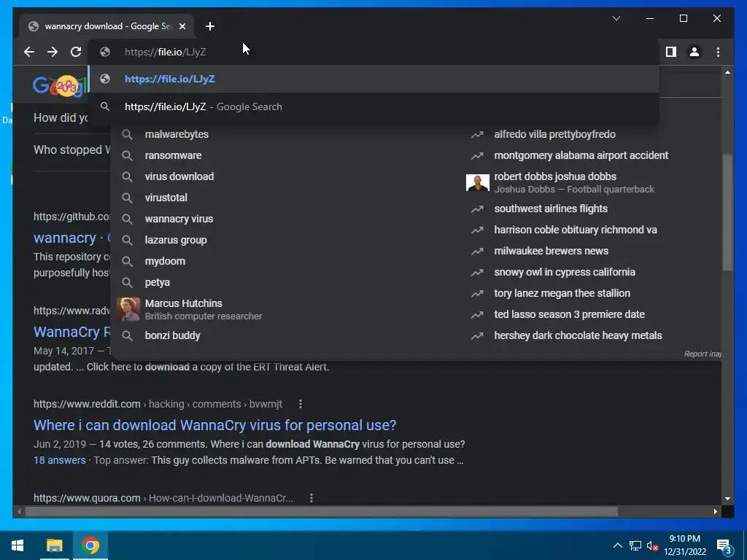Click Marcus Hutchins thumbnail photo

click(128, 309)
